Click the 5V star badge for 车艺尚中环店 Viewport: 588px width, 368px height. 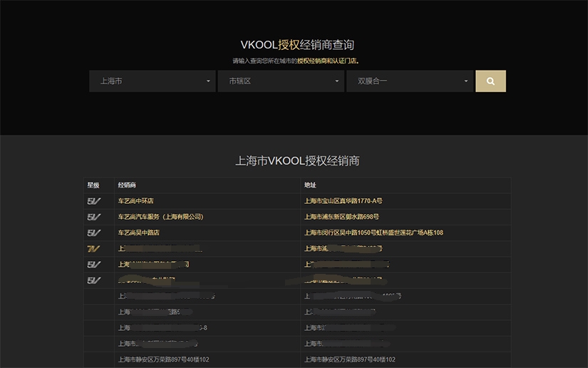point(93,201)
